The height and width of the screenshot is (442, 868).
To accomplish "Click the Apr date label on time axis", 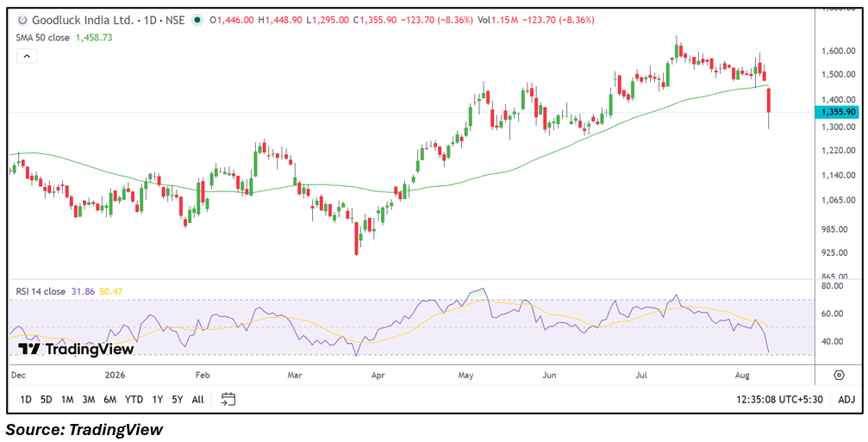I will 378,376.
